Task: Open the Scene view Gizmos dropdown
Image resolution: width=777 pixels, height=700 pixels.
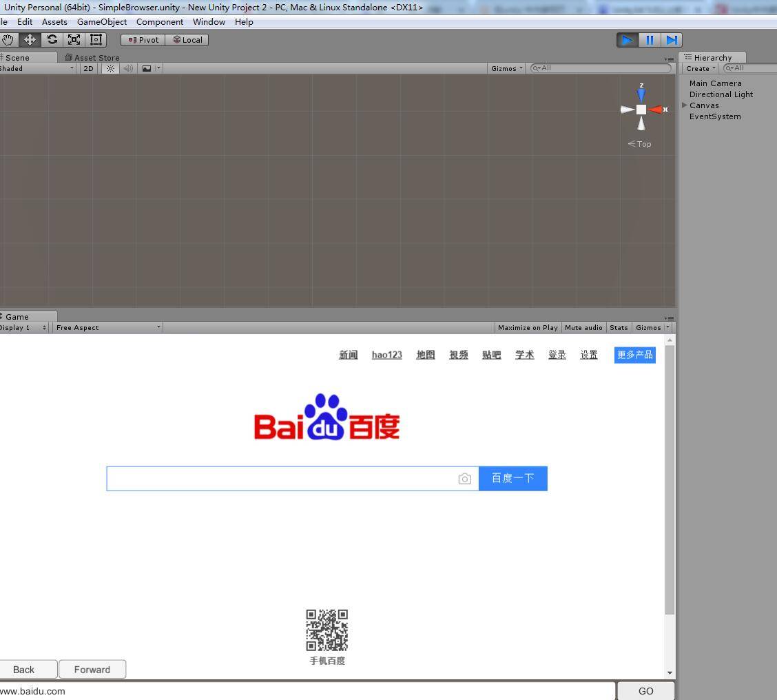Action: point(506,68)
